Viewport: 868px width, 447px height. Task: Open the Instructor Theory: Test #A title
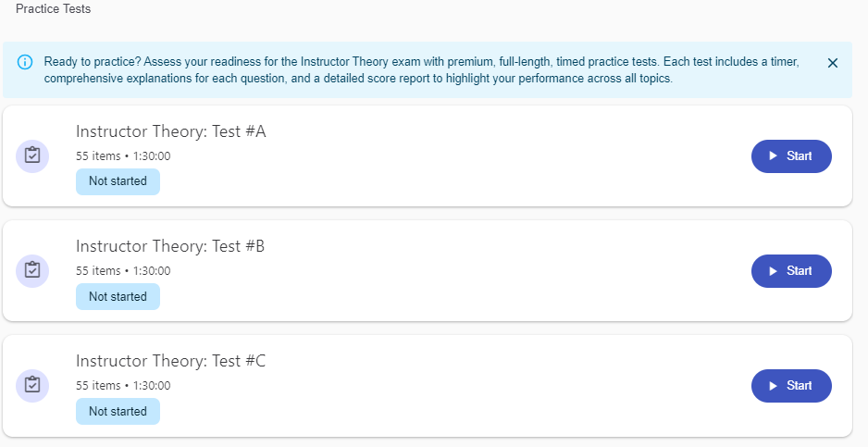pos(170,131)
